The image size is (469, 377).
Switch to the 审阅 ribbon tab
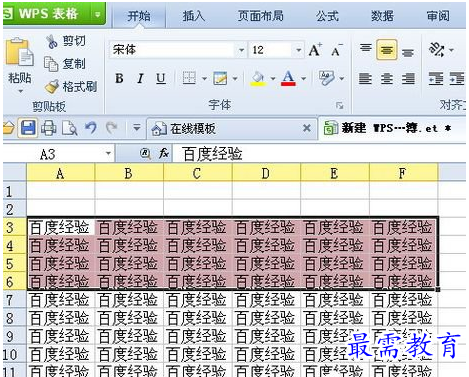click(x=438, y=16)
